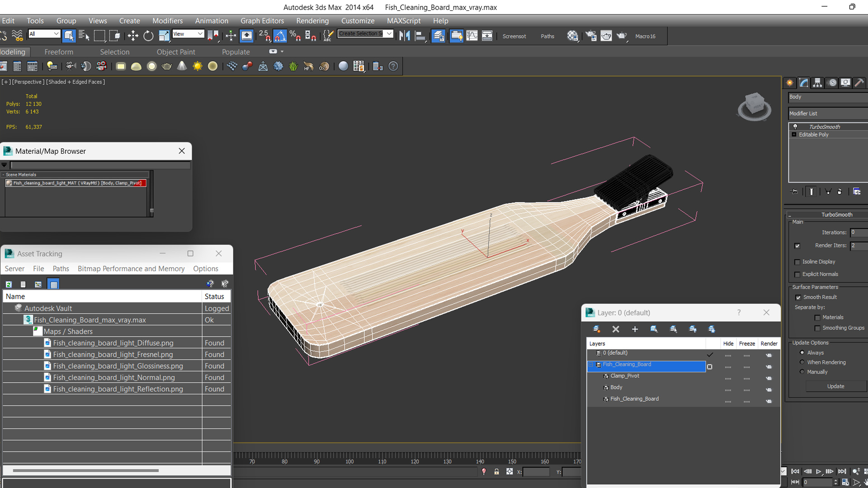Toggle Percent Snap icon
868x488 pixels.
[x=295, y=36]
